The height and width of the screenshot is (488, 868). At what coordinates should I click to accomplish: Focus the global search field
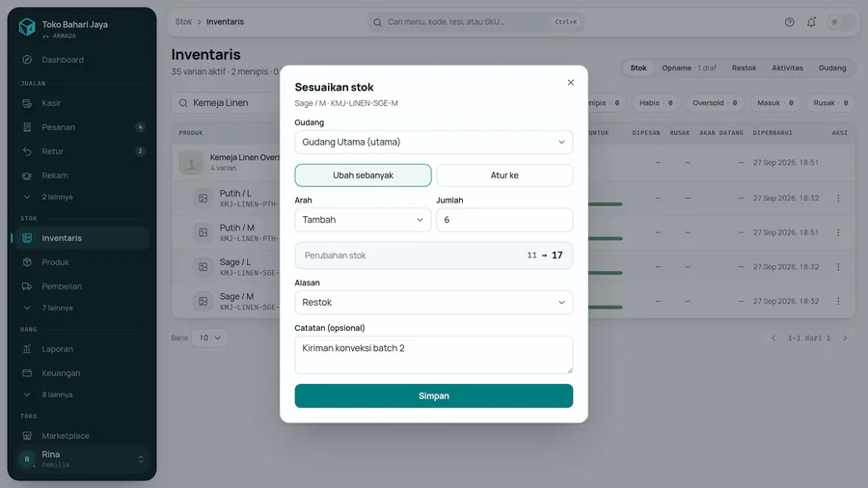(475, 22)
